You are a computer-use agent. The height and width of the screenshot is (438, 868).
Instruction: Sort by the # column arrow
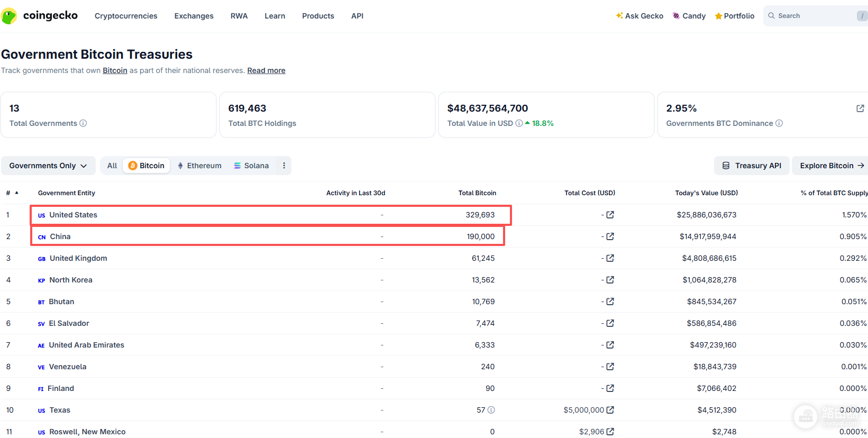pos(17,193)
